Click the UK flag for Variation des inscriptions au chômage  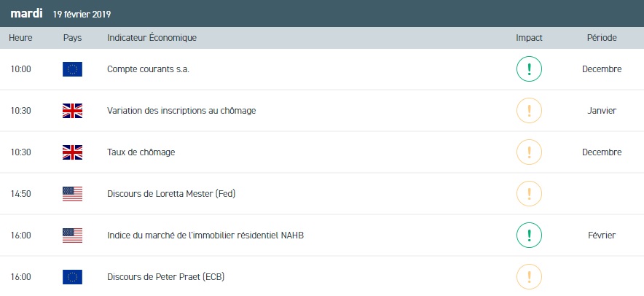click(72, 111)
